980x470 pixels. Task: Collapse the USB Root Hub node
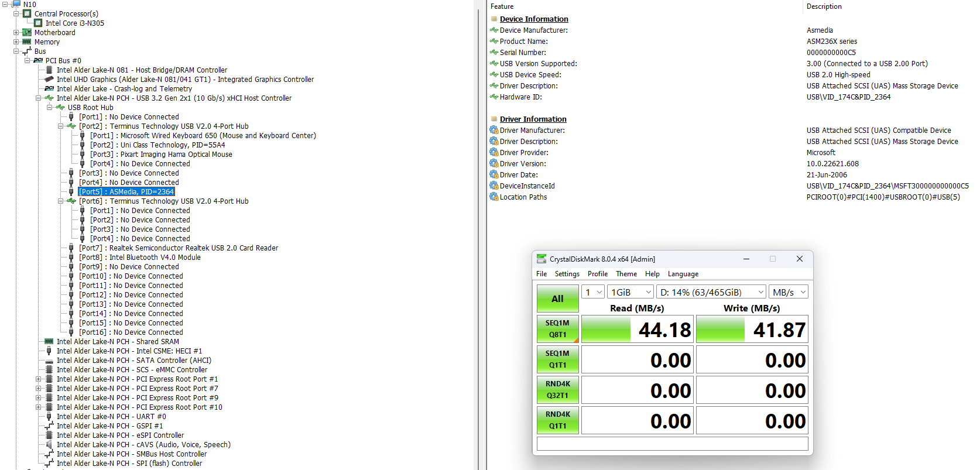(50, 108)
